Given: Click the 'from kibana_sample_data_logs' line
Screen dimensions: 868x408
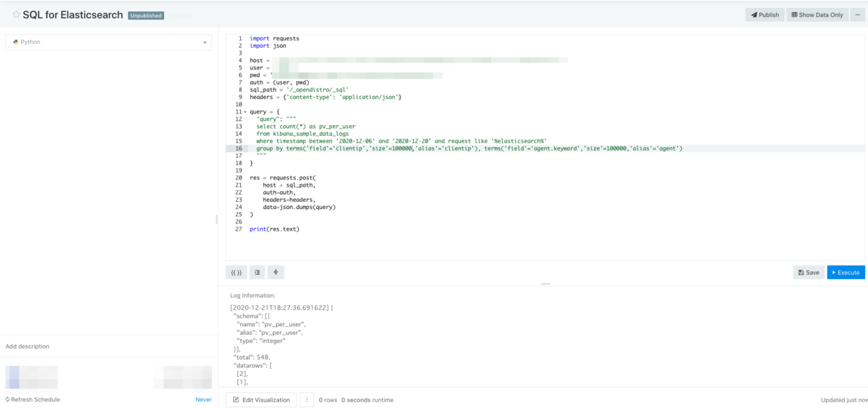Looking at the screenshot, I should coord(302,134).
